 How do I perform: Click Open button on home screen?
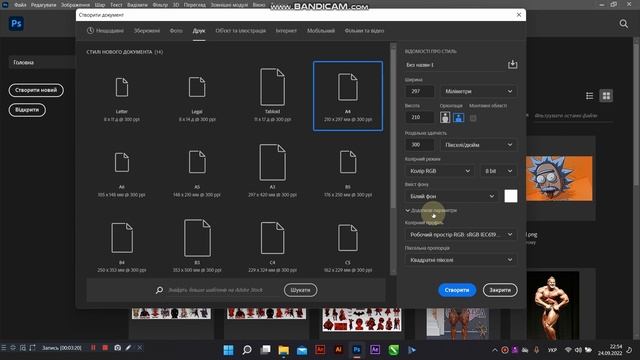pyautogui.click(x=27, y=110)
